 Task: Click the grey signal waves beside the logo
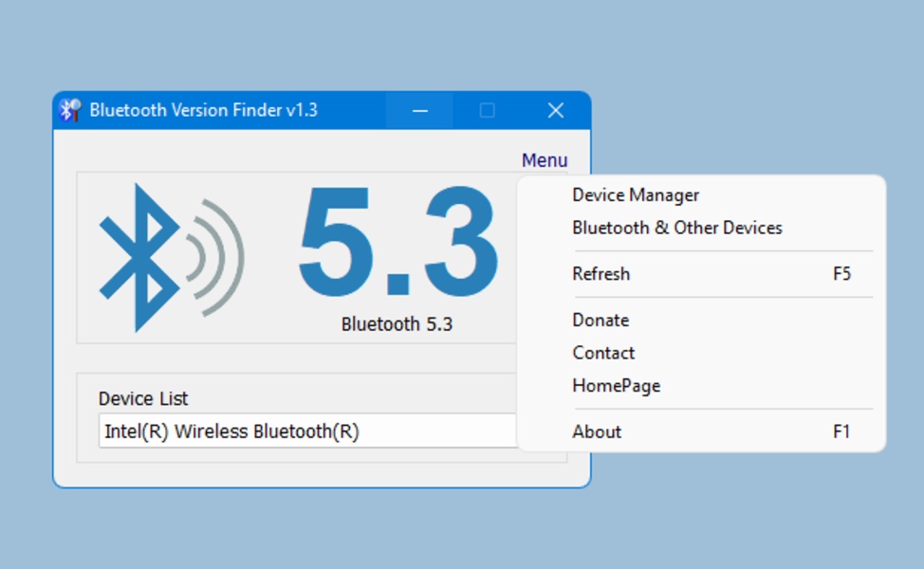click(217, 258)
